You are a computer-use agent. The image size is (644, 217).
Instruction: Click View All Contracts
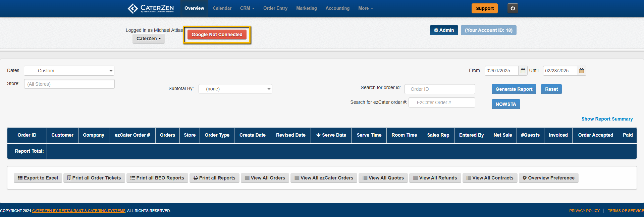[490, 178]
